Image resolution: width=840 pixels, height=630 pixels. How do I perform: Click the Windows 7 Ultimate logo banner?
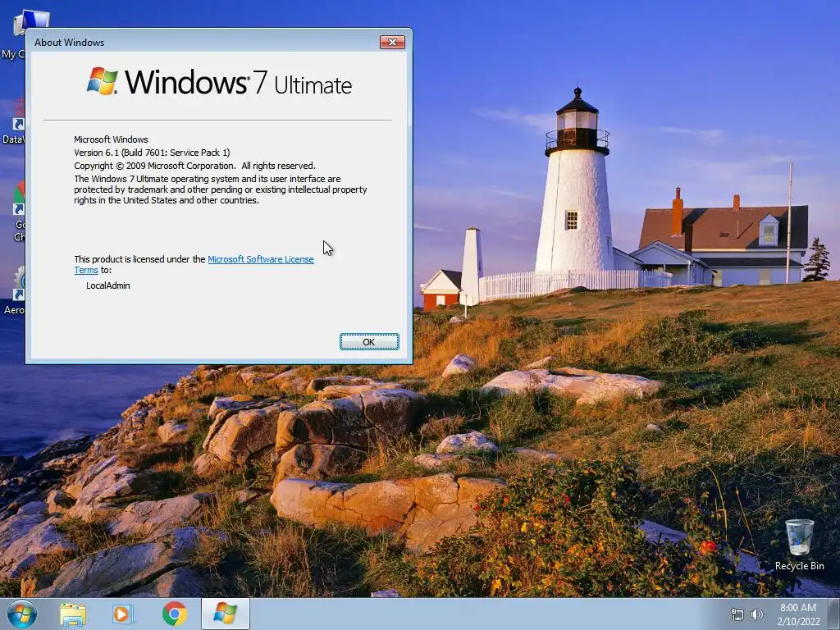[x=219, y=82]
